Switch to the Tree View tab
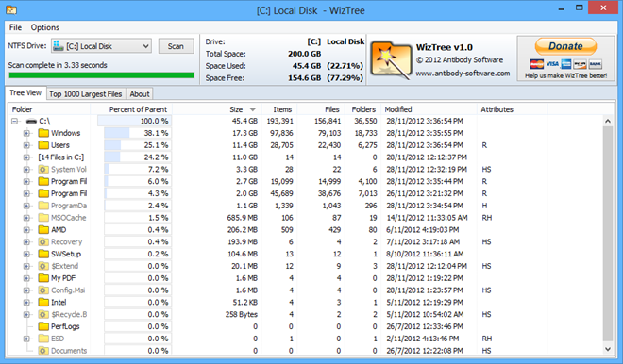 pyautogui.click(x=25, y=92)
